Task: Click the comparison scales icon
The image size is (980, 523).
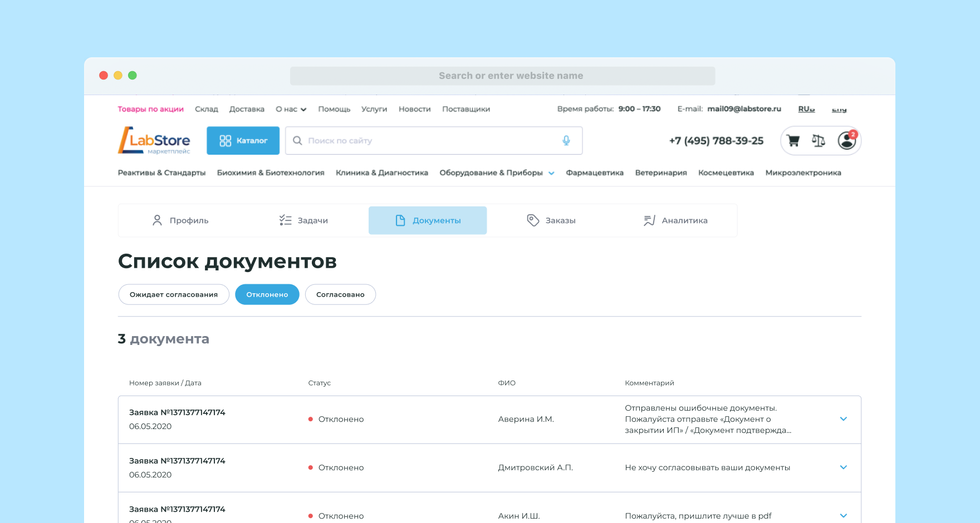Action: click(819, 141)
